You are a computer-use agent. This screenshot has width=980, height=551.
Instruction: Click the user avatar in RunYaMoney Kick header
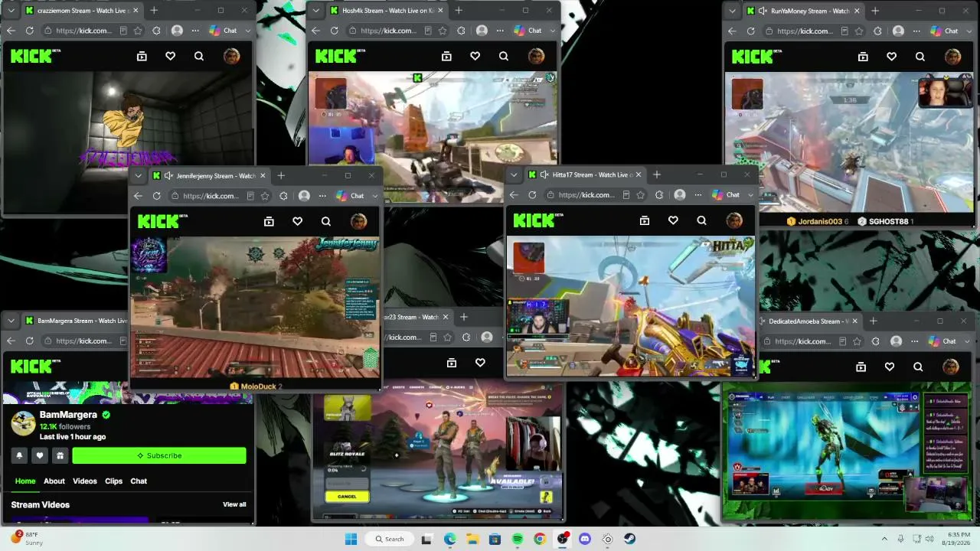952,56
